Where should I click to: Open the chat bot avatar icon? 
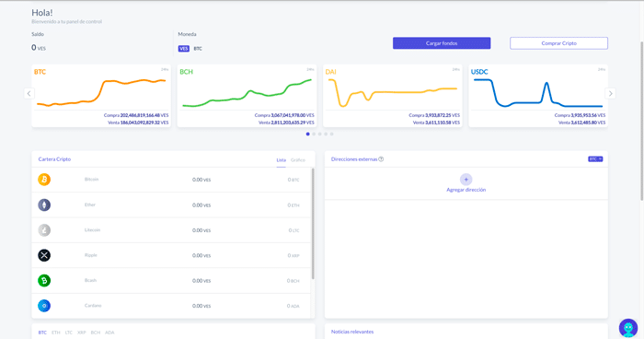click(628, 328)
